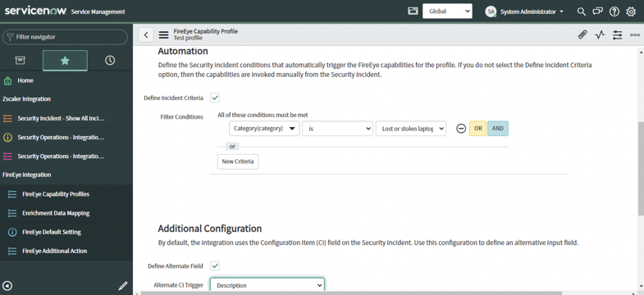Open the global search magnifier icon
Viewport: 644px width, 295px height.
(581, 11)
